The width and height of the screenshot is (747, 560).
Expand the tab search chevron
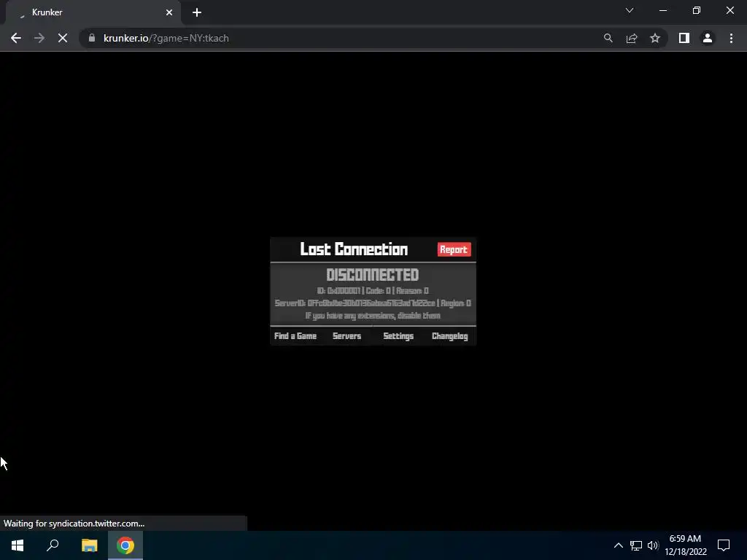point(630,10)
